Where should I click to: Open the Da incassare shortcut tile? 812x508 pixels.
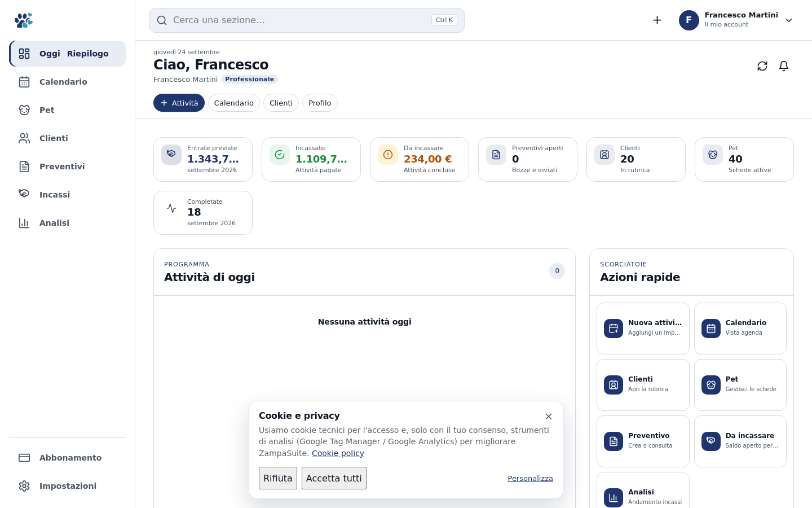[x=740, y=441]
